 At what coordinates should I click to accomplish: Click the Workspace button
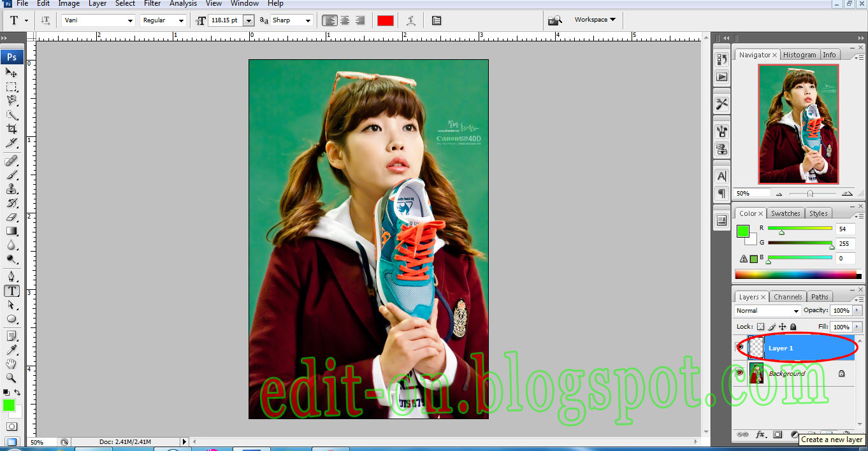(x=592, y=19)
